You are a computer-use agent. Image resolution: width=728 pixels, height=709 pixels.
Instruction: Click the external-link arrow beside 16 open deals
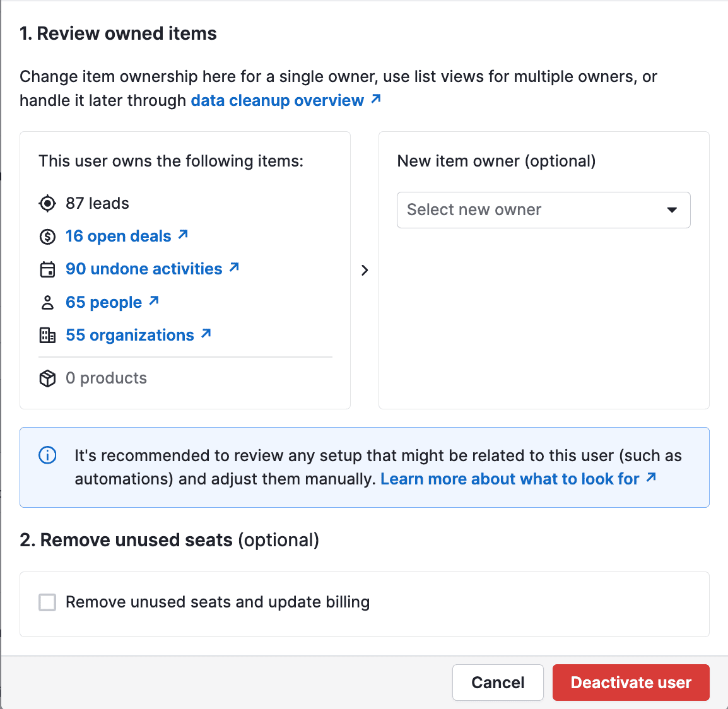184,235
